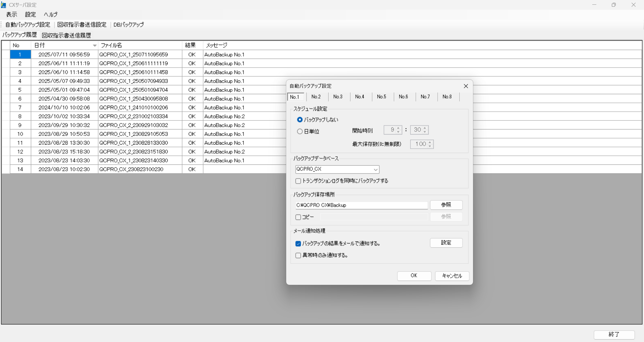This screenshot has height=342, width=644.
Task: Toggle トランザクションログを同時にバックアップする checkbox
Action: pyautogui.click(x=298, y=181)
